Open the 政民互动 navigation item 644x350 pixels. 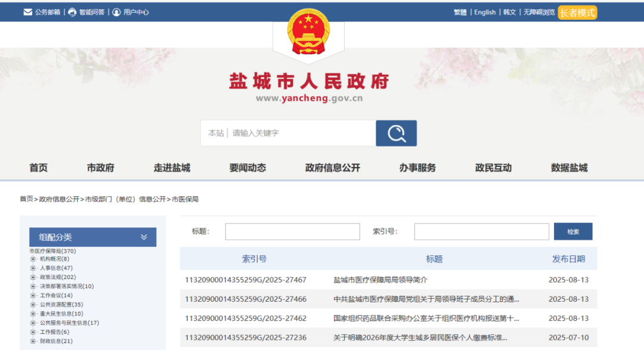493,168
